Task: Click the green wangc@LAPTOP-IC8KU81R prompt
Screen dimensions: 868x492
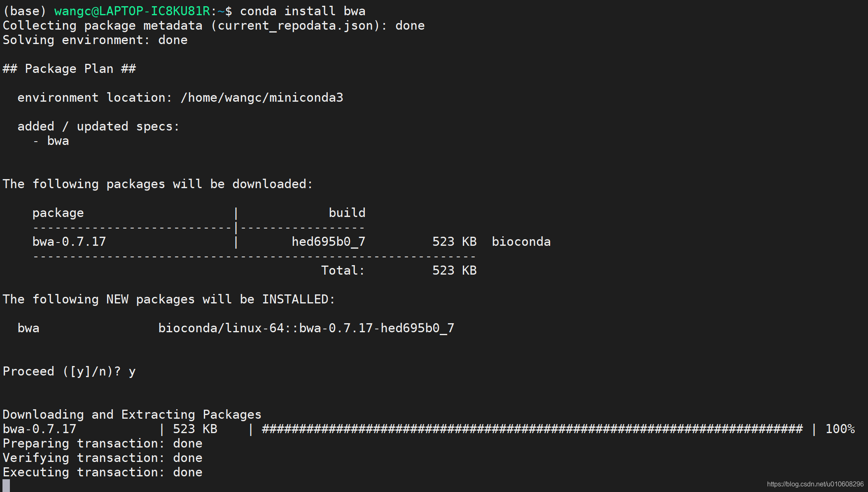Action: coord(132,11)
